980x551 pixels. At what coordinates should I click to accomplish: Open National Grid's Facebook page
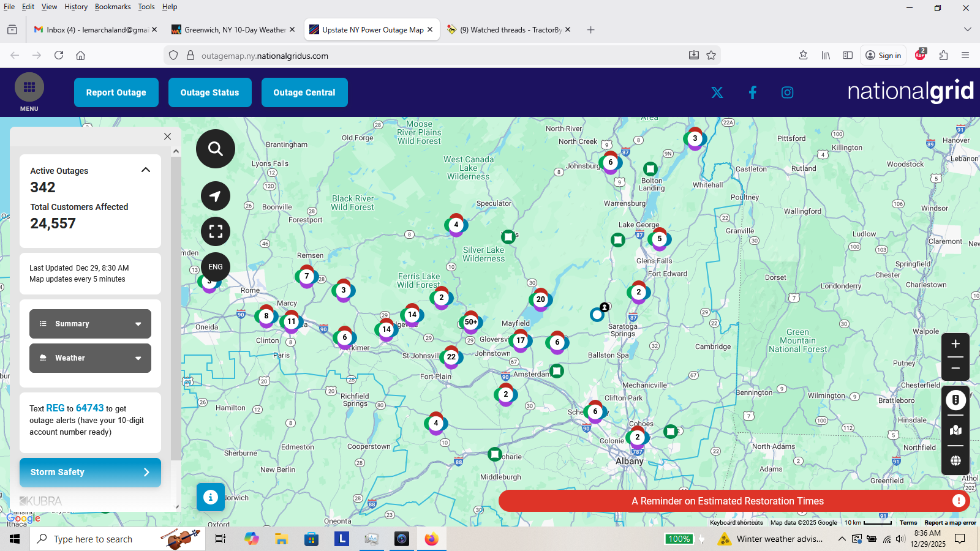[752, 92]
